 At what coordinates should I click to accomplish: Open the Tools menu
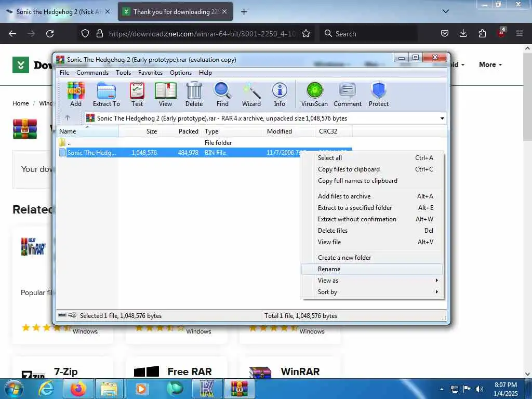(124, 73)
